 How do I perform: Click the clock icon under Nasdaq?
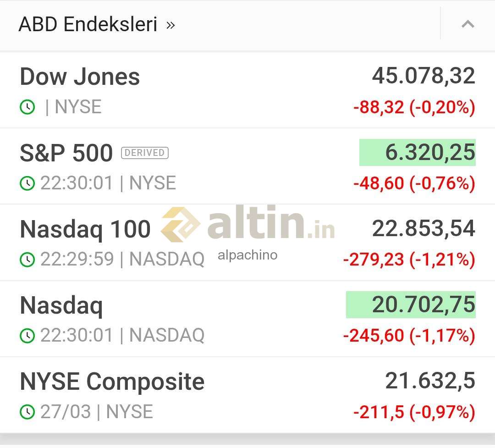[x=27, y=336]
